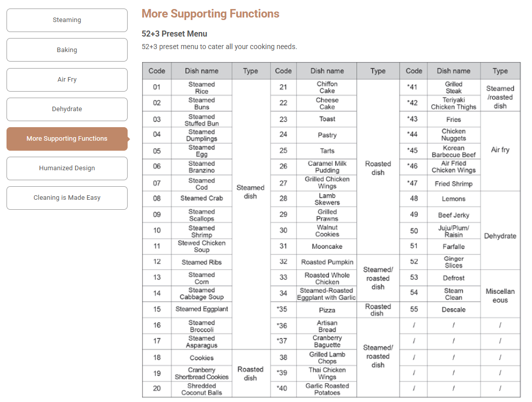The height and width of the screenshot is (402, 532).
Task: Select the Pizza dish name cell
Action: [327, 310]
